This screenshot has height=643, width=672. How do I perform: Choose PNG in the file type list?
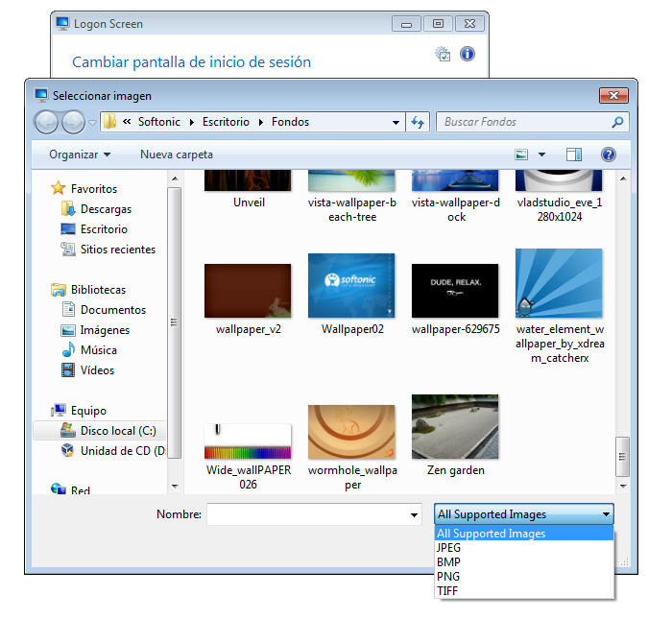448,577
